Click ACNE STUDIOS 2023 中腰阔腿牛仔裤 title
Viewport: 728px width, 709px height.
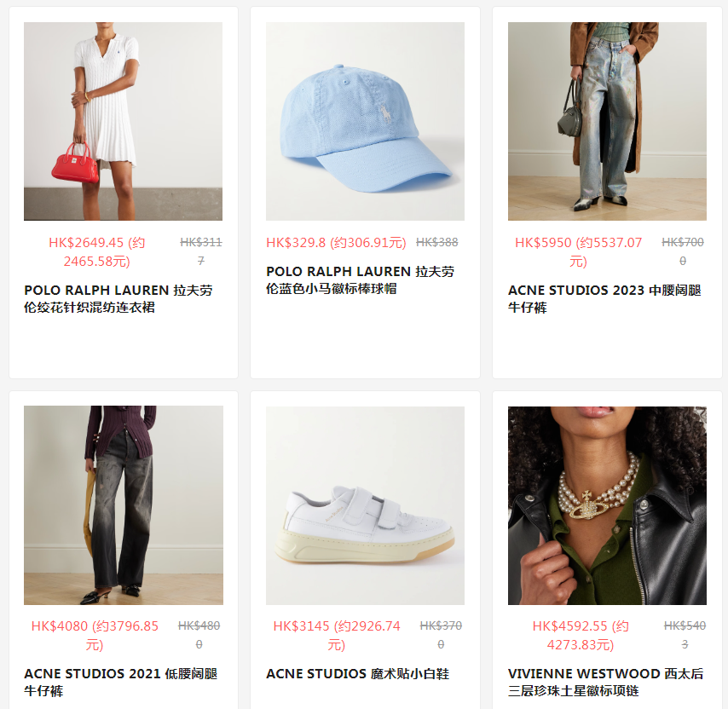pyautogui.click(x=604, y=299)
